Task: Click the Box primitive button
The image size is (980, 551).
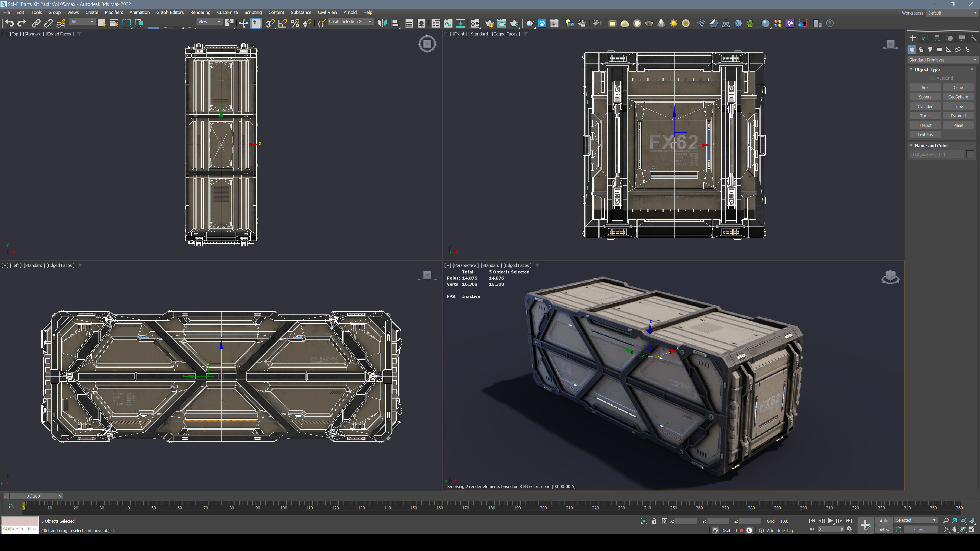Action: point(925,87)
